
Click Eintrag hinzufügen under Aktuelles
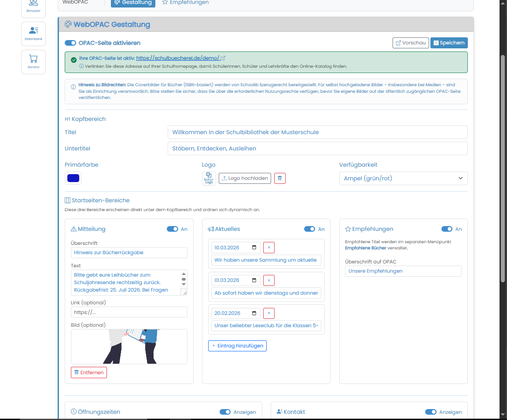pos(237,346)
